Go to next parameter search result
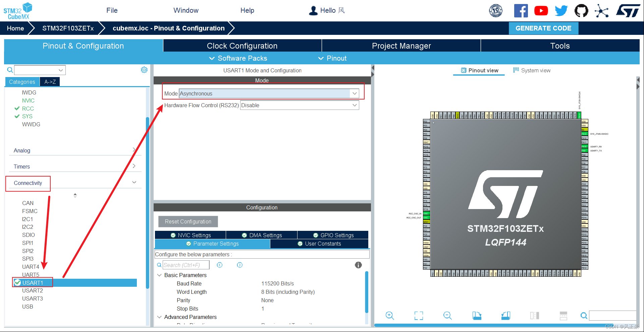The image size is (644, 332). 239,265
